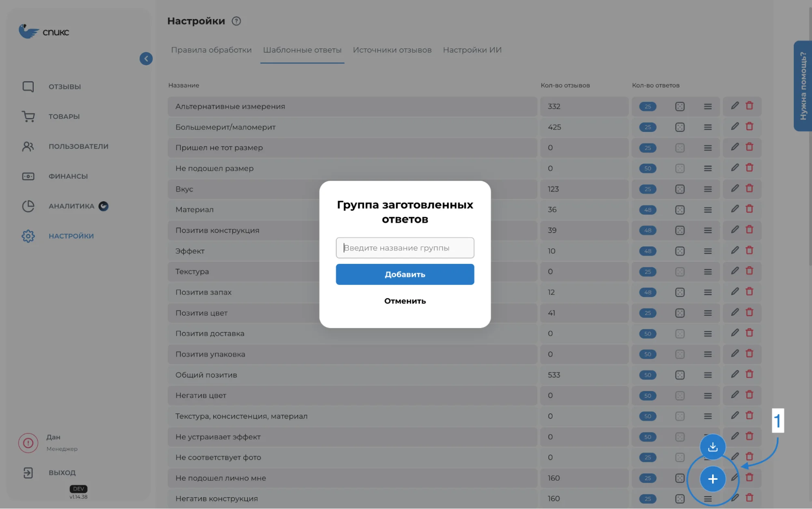Edit the Альтернативные измерения group
This screenshot has width=812, height=509.
tap(735, 106)
